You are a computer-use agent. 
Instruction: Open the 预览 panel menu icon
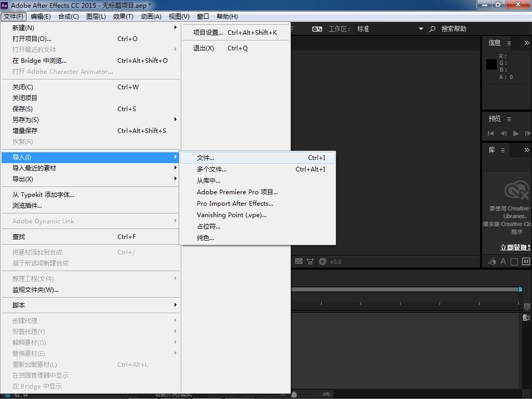pos(509,119)
